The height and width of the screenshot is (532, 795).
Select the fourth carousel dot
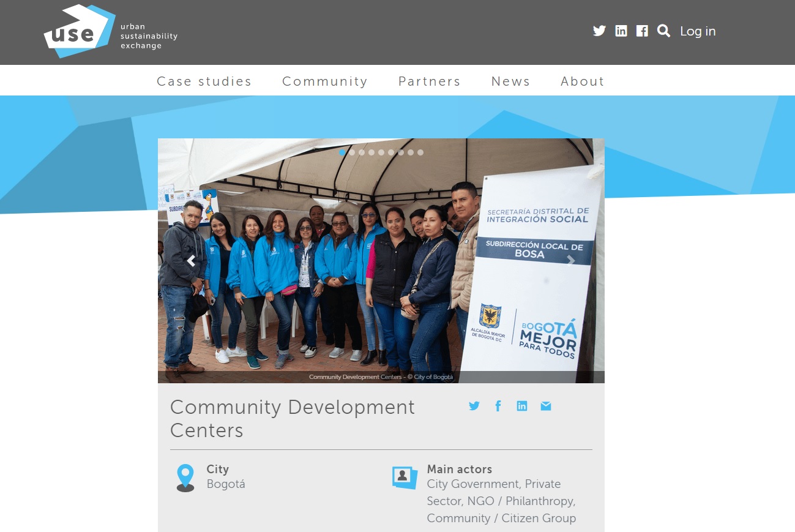pyautogui.click(x=371, y=152)
